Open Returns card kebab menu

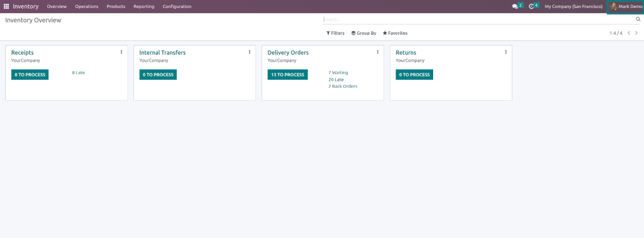tap(506, 52)
